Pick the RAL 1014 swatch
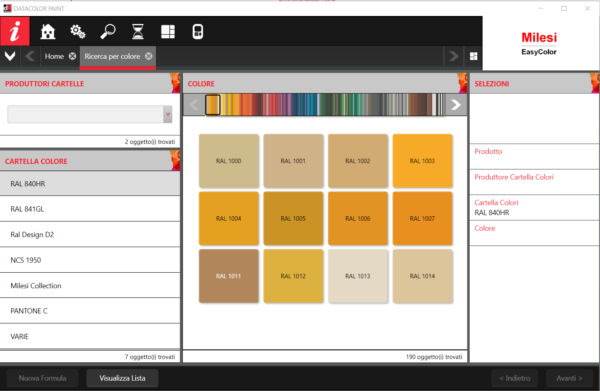600x391 pixels. tap(422, 276)
